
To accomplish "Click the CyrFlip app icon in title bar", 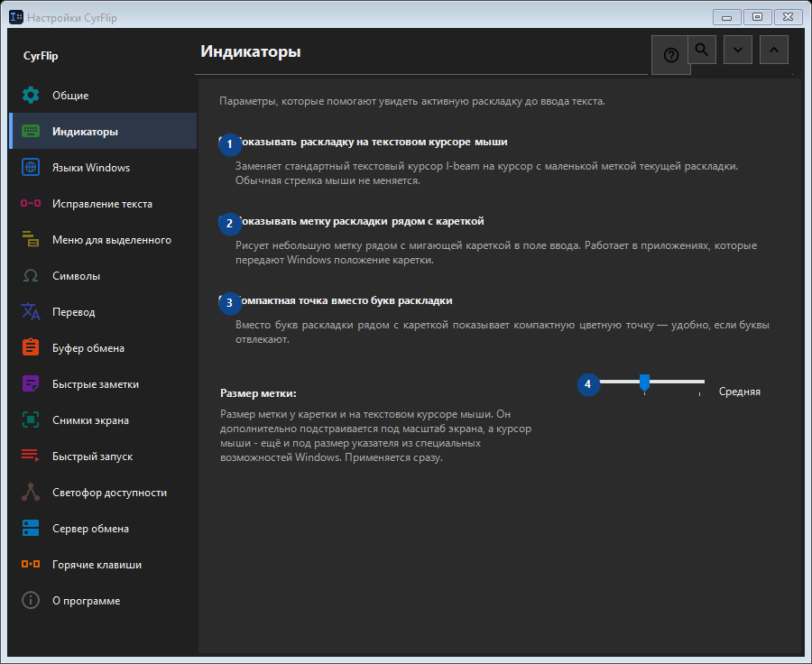I will (x=16, y=17).
